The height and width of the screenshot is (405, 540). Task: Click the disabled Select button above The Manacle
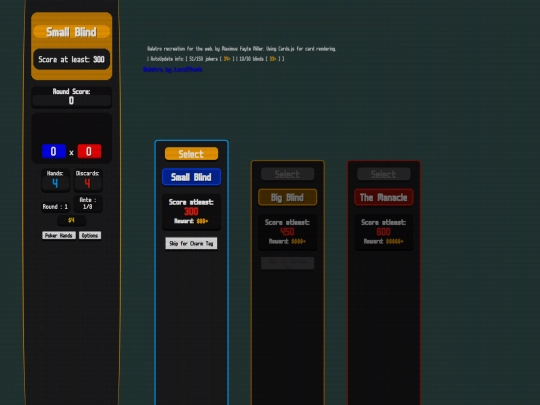[383, 174]
